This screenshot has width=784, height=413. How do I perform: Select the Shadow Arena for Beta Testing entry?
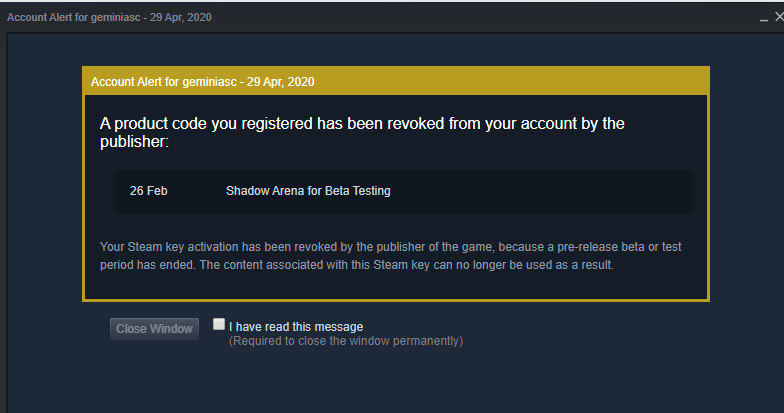pos(308,191)
